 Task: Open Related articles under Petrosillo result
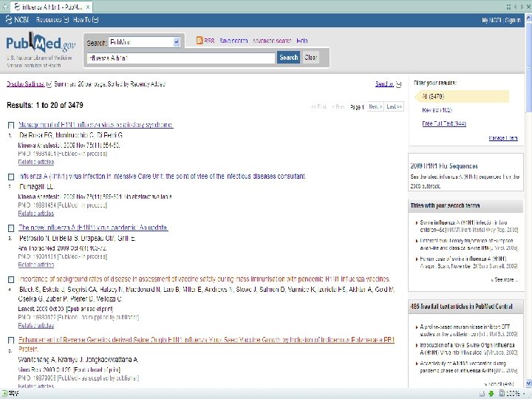(36, 265)
